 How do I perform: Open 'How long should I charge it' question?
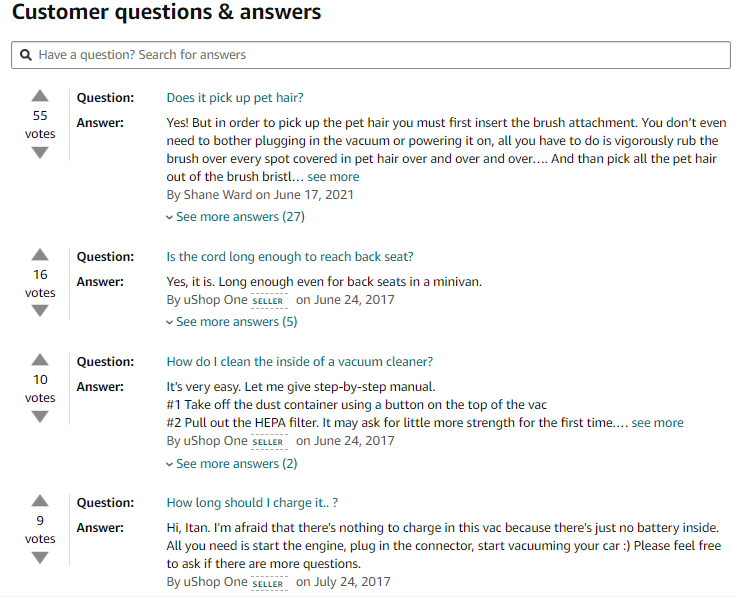pyautogui.click(x=259, y=503)
